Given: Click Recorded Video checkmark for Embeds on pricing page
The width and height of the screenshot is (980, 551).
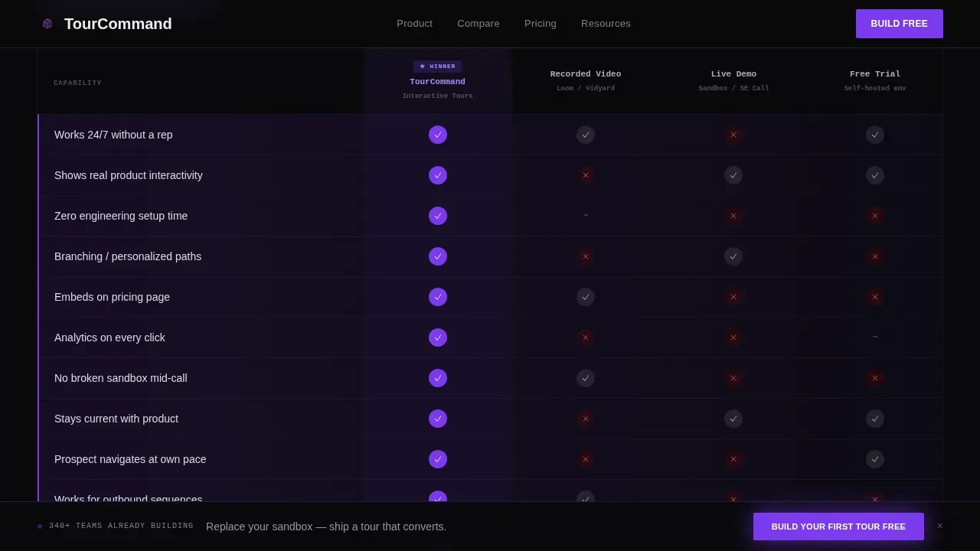Looking at the screenshot, I should pos(586,297).
